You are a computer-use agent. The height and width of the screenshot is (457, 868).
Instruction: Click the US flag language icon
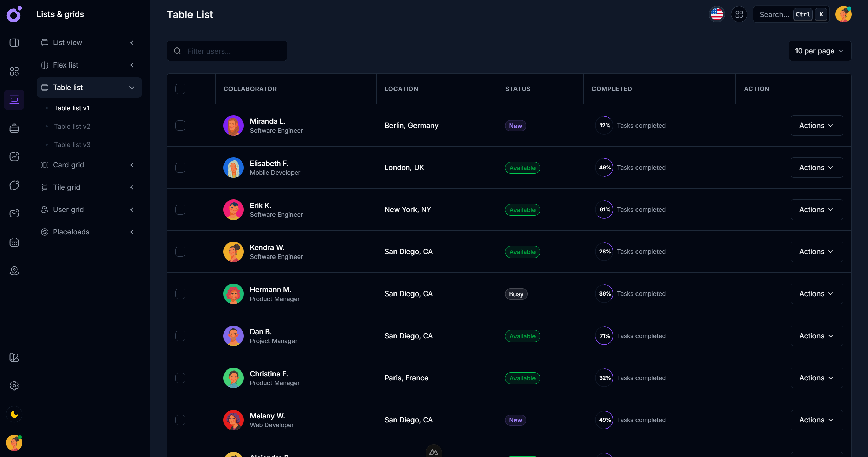click(x=716, y=14)
